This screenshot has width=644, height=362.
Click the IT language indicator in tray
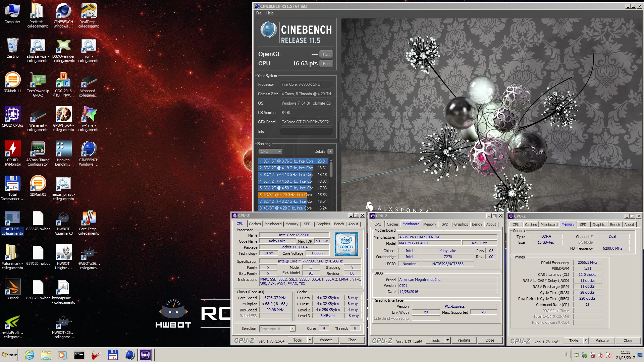pyautogui.click(x=566, y=354)
